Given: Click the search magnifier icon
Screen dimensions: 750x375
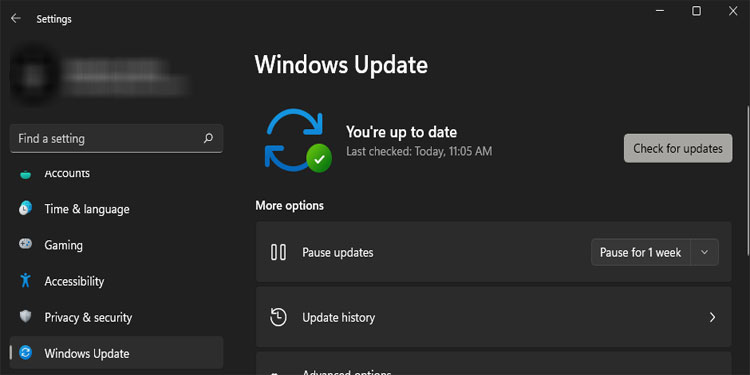Looking at the screenshot, I should click(208, 139).
